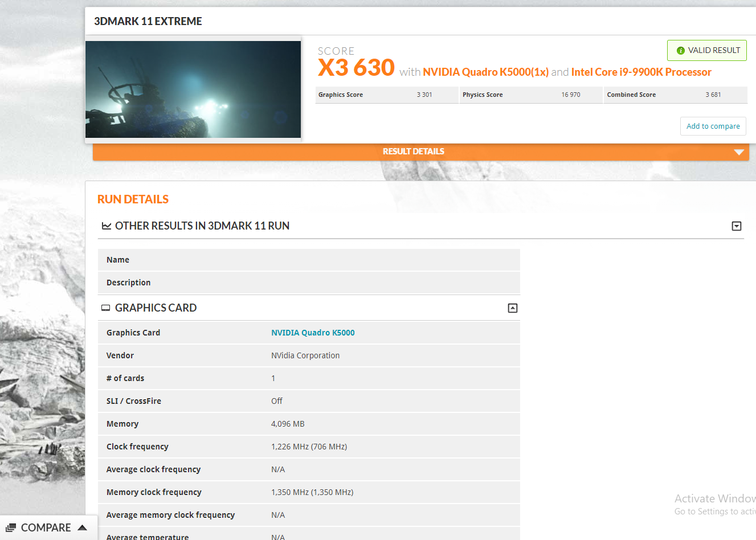Click the Average clock frequency N/A value
This screenshot has height=540, width=756.
[x=278, y=469]
